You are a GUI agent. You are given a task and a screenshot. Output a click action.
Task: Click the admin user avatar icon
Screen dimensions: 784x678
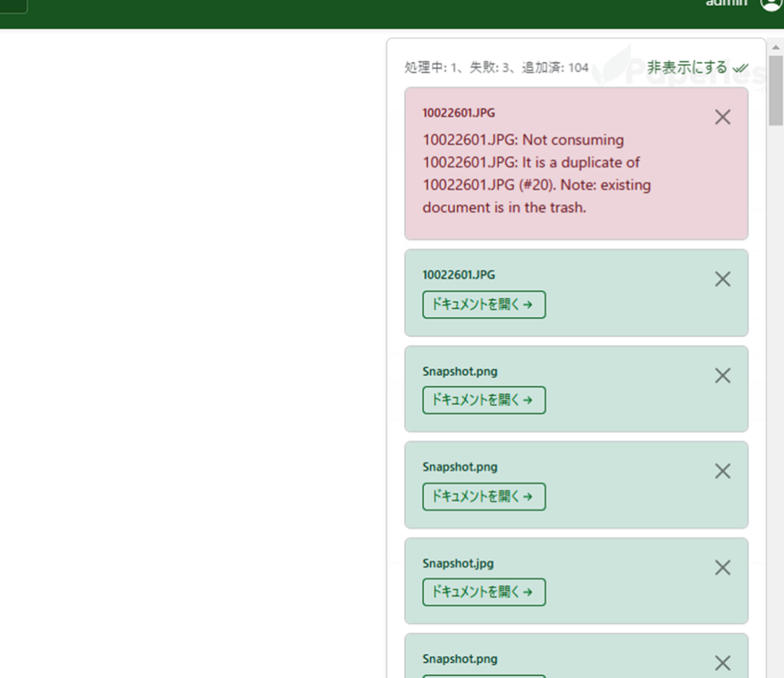[x=772, y=4]
